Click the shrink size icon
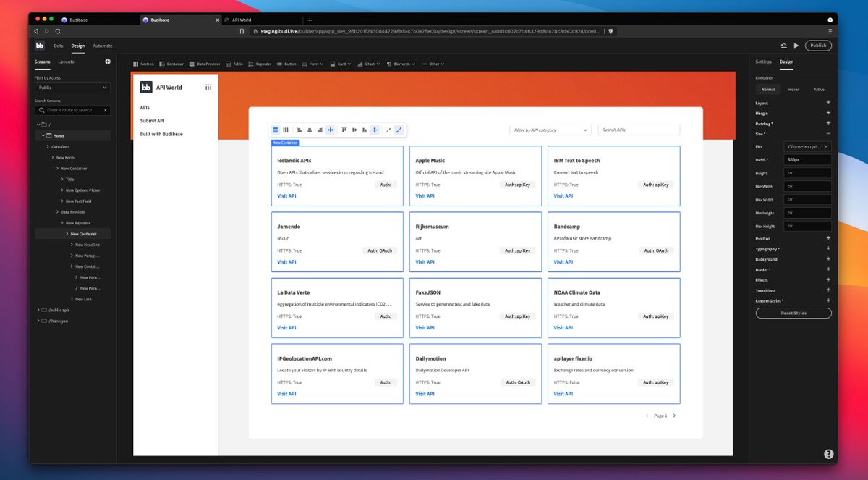Viewport: 868px width, 480px height. tap(388, 130)
